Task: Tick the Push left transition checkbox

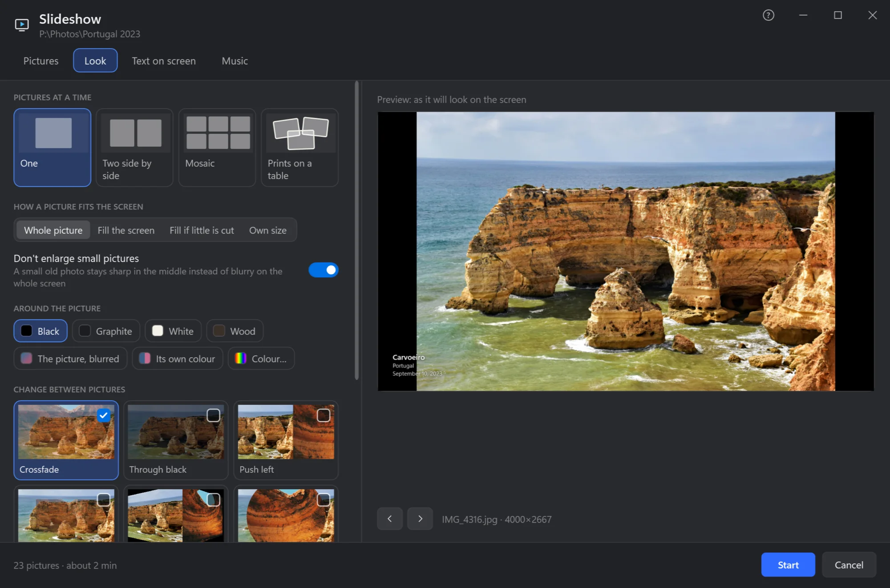Action: point(324,415)
